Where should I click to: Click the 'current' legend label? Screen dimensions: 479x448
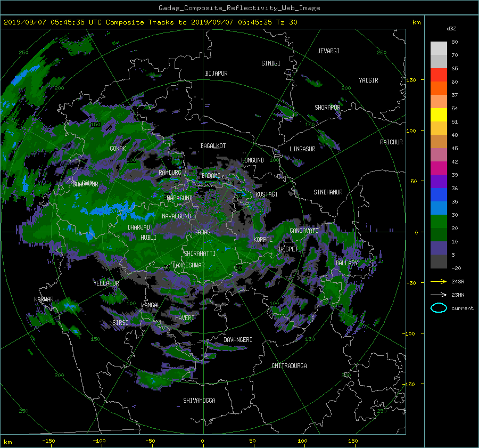[462, 308]
